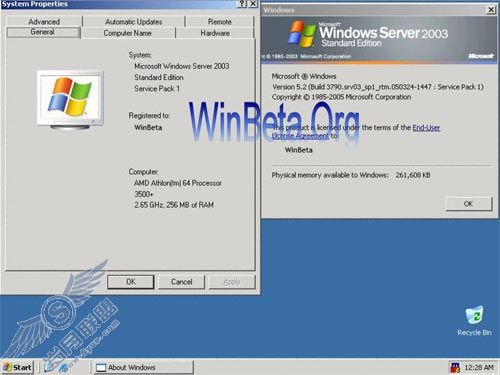The image size is (500, 375).
Task: Click the "Registered to:" label
Action: pos(149,116)
